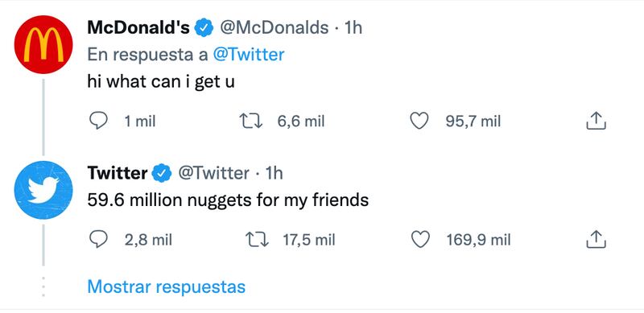Image resolution: width=644 pixels, height=313 pixels.
Task: Follow the @Twitter mention link in reply line
Action: point(249,55)
